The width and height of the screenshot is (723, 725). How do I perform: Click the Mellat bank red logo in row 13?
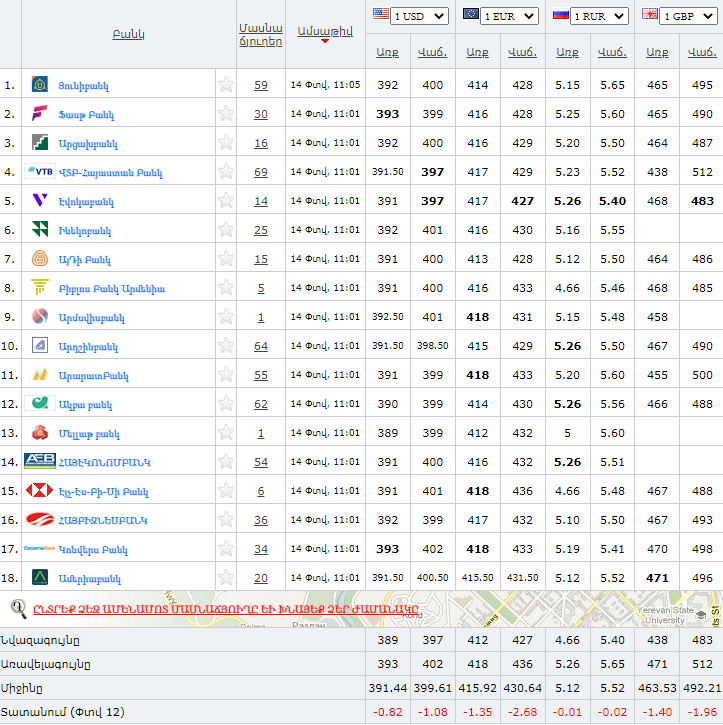click(40, 432)
